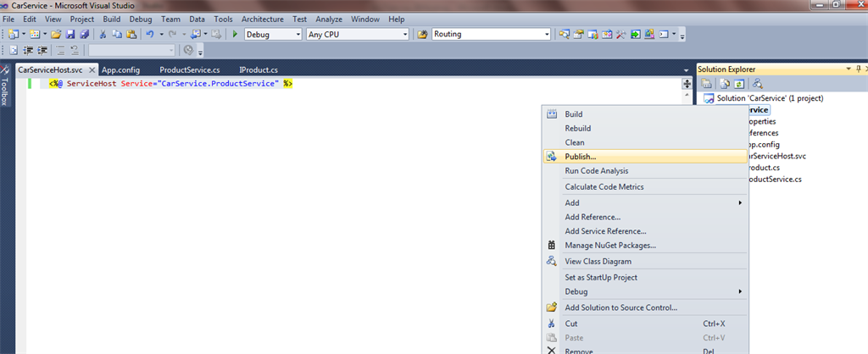Screen dimensions: 868x354
Task: Click View Class Diagram icon in Solution Explorer toolbar
Action: click(757, 84)
